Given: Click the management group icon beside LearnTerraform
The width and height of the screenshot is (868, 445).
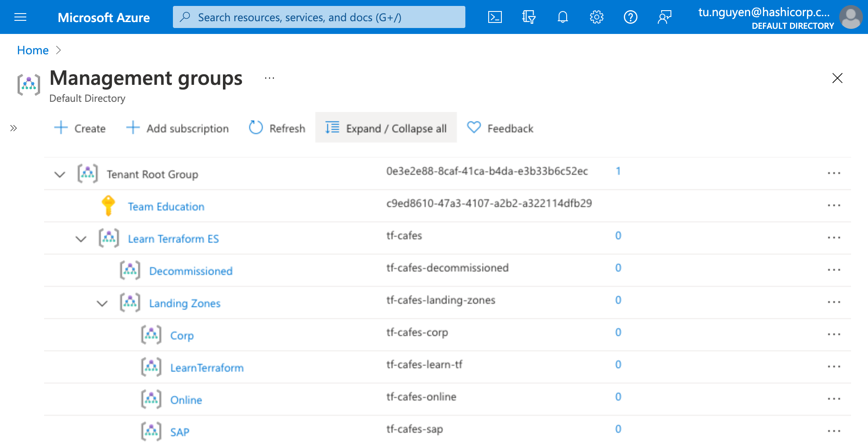Looking at the screenshot, I should coord(151,367).
